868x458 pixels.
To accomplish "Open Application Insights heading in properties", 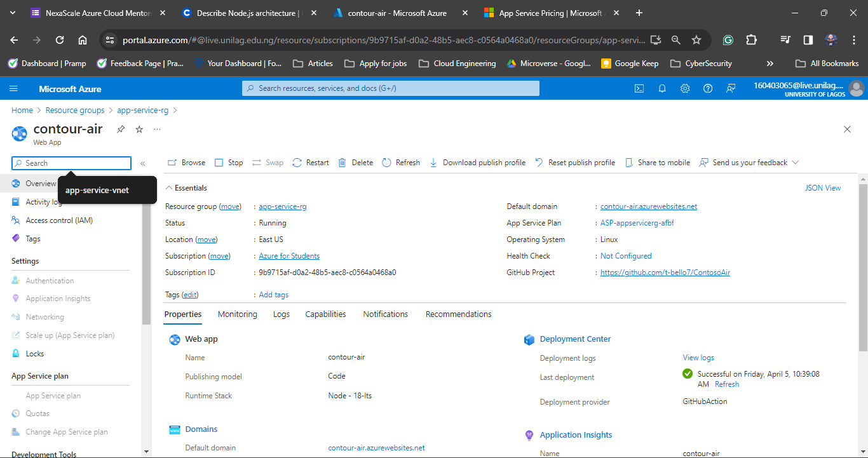I will (576, 435).
